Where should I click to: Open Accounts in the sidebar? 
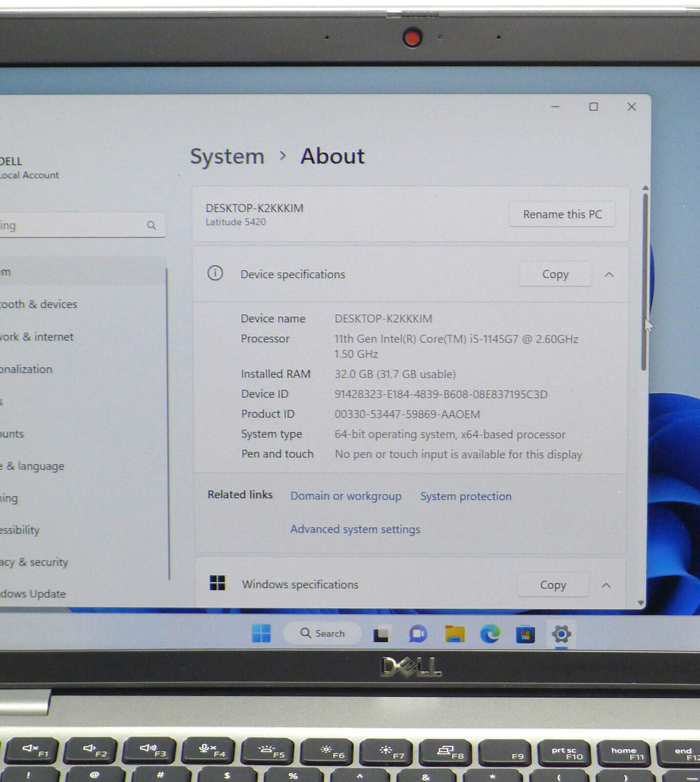[12, 434]
